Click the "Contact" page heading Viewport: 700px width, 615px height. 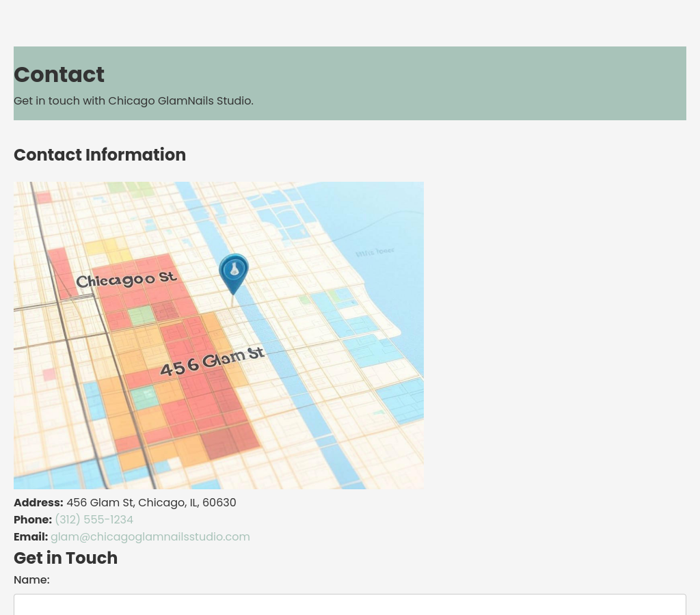tap(59, 74)
